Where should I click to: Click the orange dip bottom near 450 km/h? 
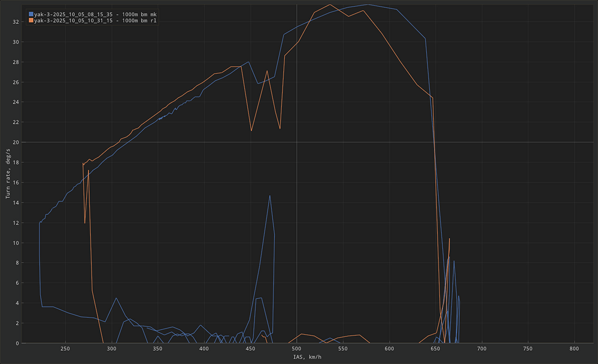click(251, 131)
